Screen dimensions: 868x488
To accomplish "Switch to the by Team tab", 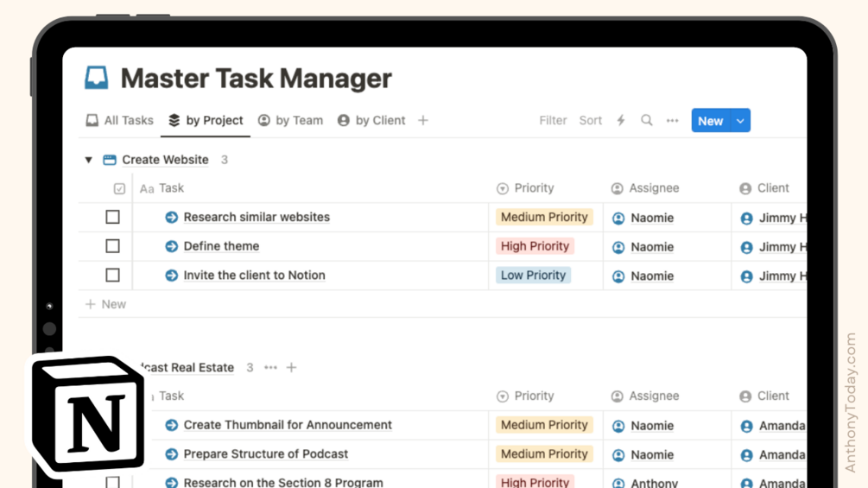I will (290, 121).
